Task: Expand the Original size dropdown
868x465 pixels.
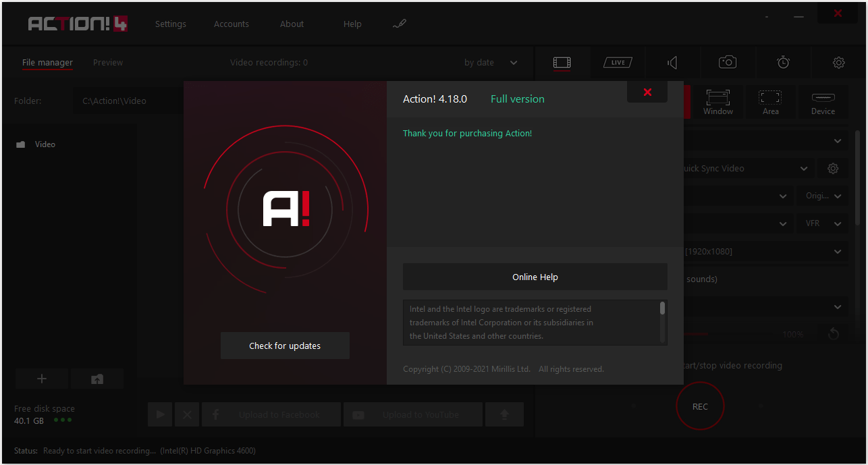Action: click(x=822, y=196)
